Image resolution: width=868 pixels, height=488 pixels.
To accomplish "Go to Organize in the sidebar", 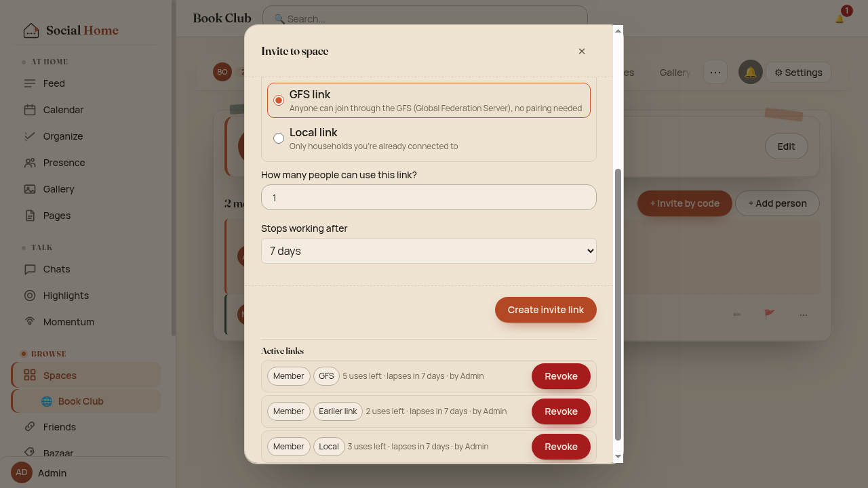I will 86,136.
